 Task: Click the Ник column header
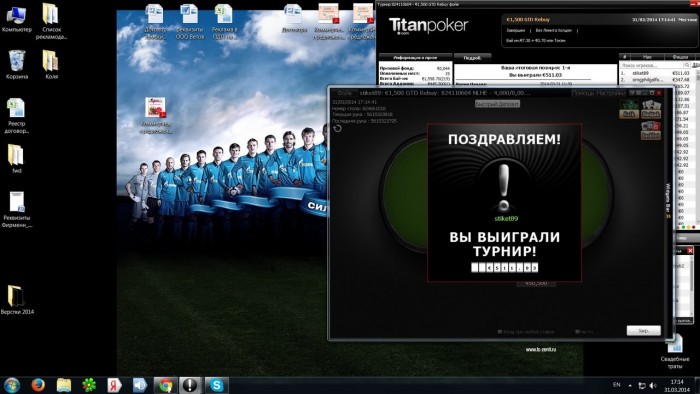pyautogui.click(x=647, y=57)
